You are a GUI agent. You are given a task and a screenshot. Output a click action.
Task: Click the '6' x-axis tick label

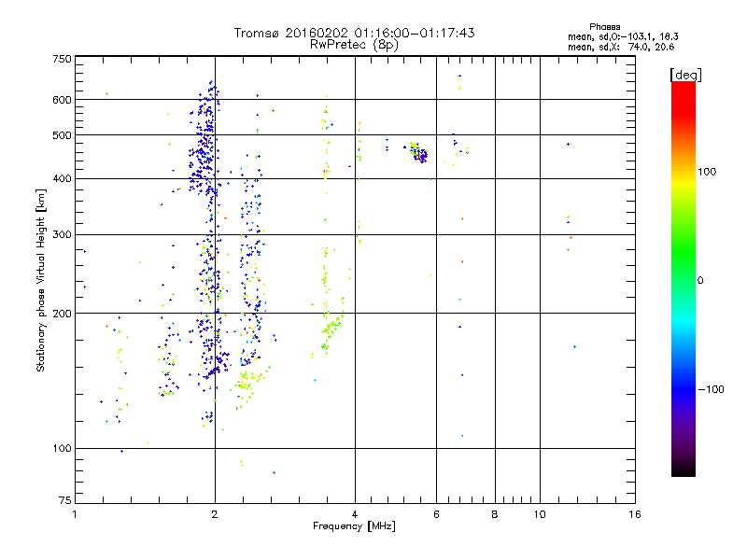[x=436, y=514]
